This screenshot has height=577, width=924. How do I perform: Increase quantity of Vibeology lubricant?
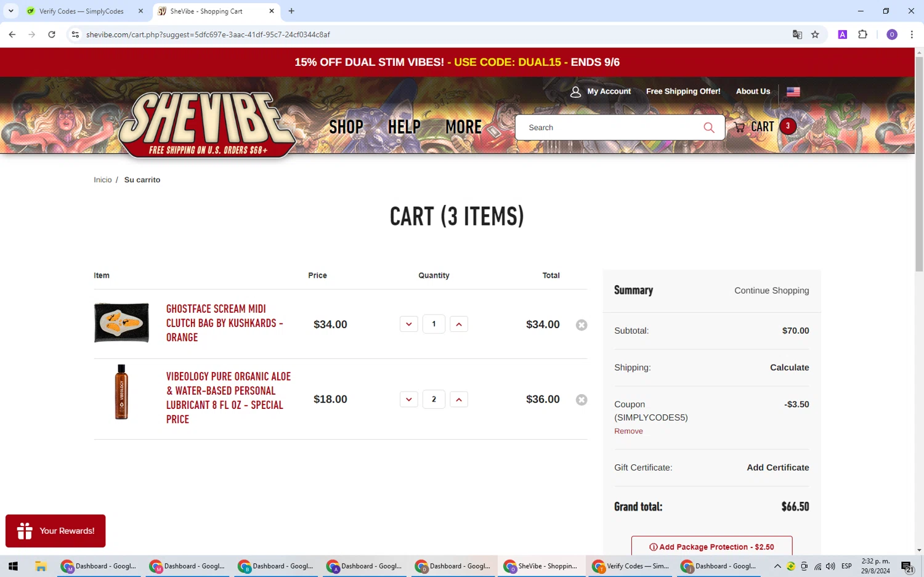point(459,400)
